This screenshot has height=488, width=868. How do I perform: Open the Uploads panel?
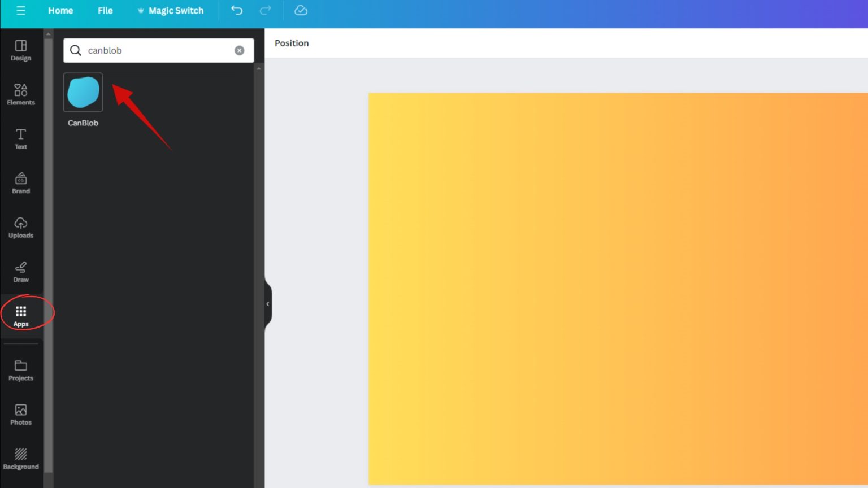(21, 227)
